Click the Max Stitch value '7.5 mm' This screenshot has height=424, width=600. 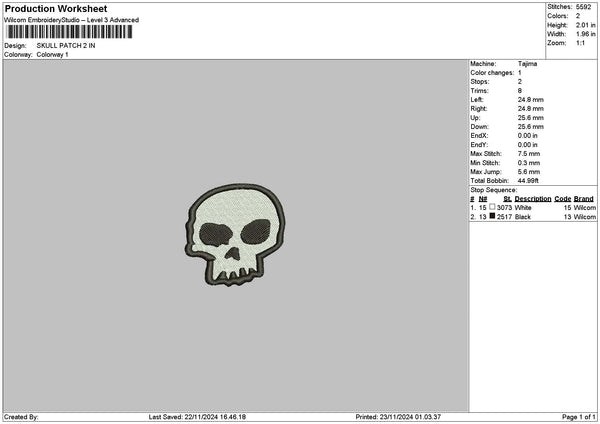(x=529, y=154)
